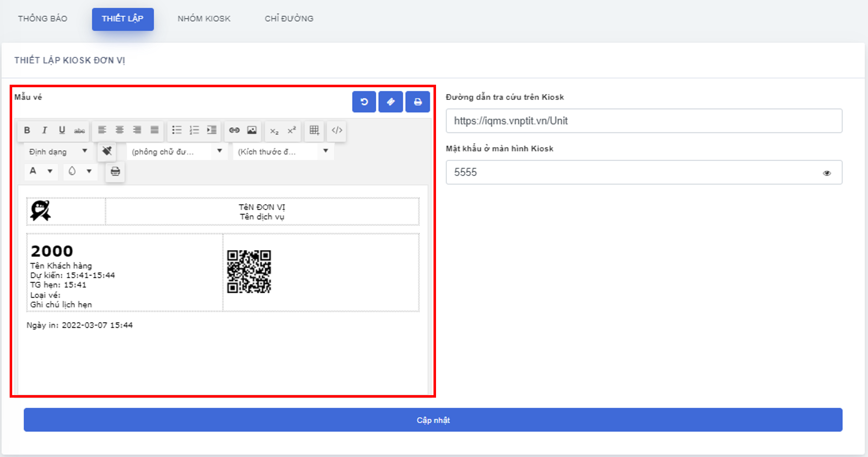Show the Kiosk password with eye icon
Image resolution: width=868 pixels, height=457 pixels.
click(x=827, y=173)
